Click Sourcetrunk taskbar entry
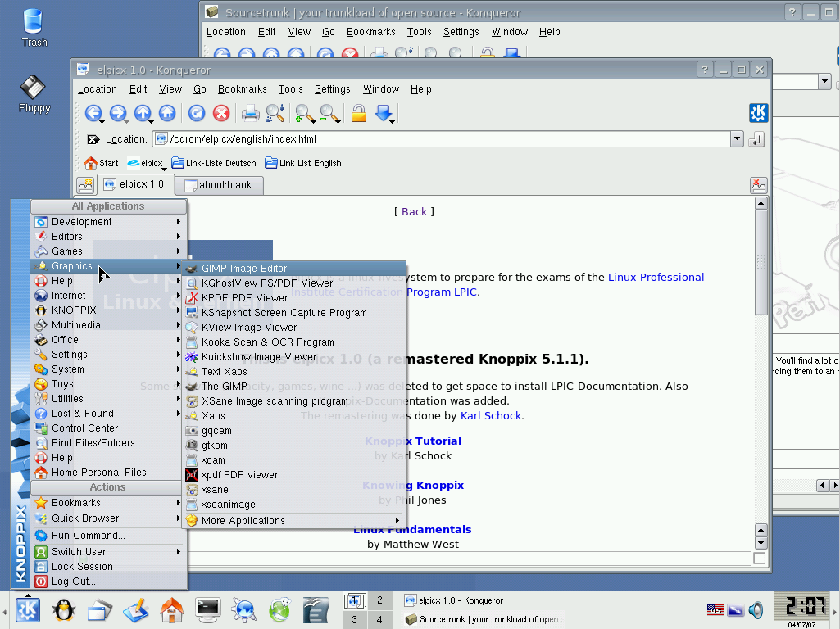 click(482, 619)
